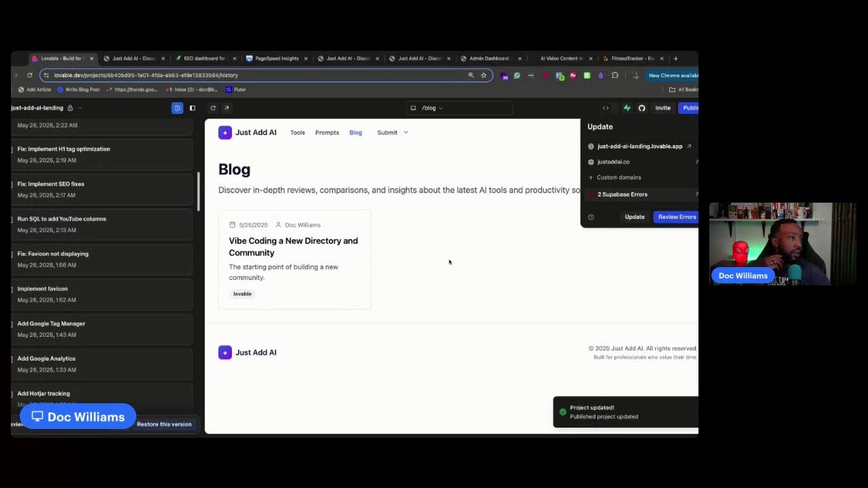Switch to the SEO dashboard tab
The width and height of the screenshot is (868, 488).
point(204,58)
